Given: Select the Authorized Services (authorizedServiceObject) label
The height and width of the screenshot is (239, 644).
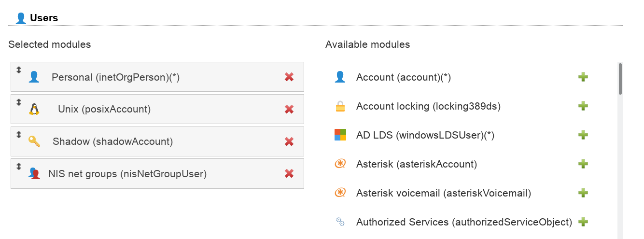Looking at the screenshot, I should [464, 222].
